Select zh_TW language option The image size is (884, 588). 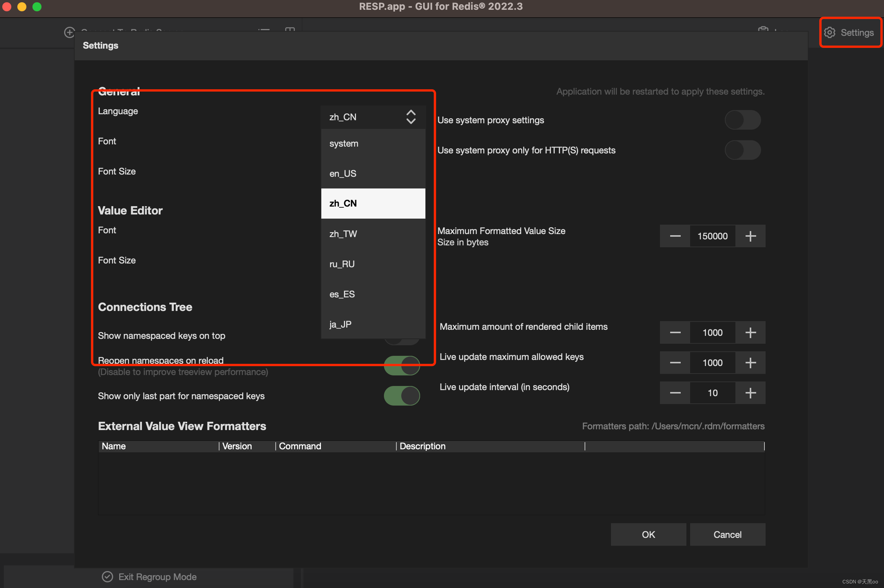373,234
